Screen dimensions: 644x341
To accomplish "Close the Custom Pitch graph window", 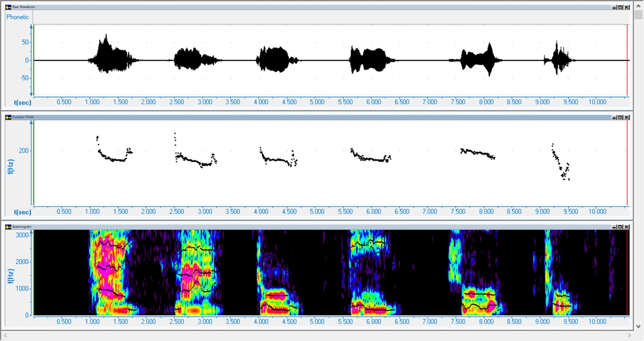I will point(627,117).
